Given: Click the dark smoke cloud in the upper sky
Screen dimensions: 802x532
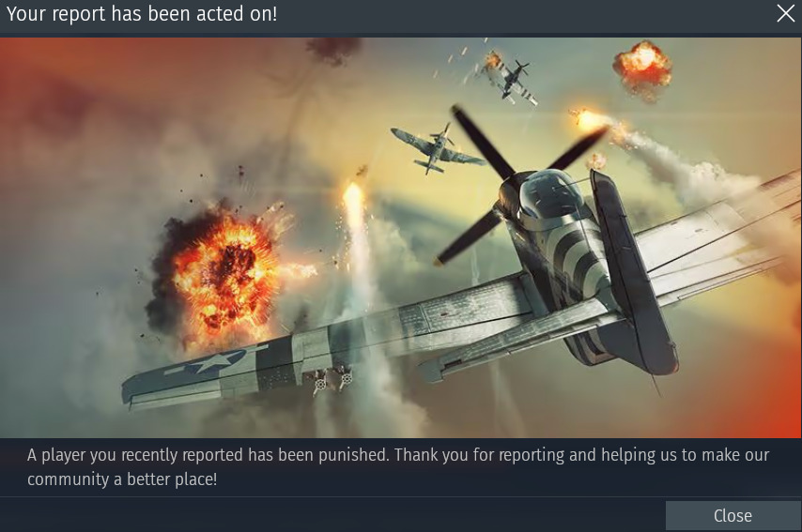Looking at the screenshot, I should pos(334,51).
